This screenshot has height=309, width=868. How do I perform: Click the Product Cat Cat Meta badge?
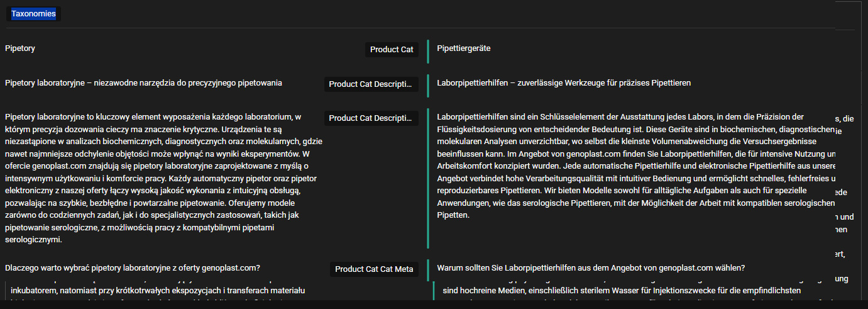(374, 269)
